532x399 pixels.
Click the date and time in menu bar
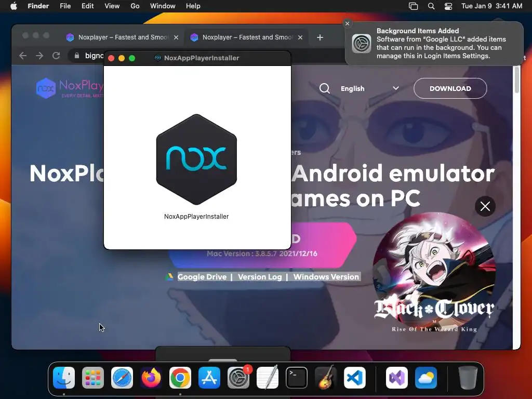[492, 6]
